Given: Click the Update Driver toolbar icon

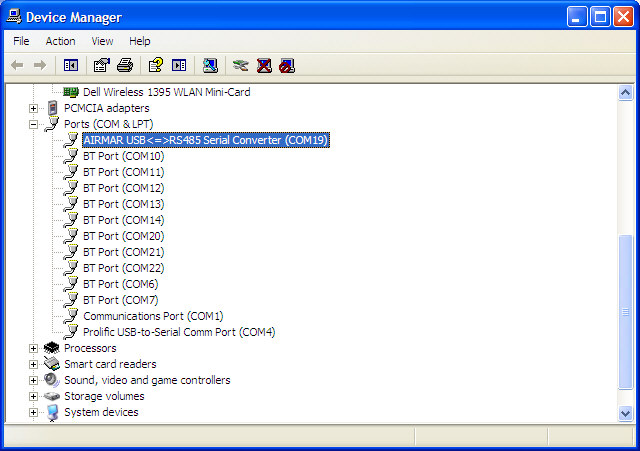Looking at the screenshot, I should [x=240, y=65].
